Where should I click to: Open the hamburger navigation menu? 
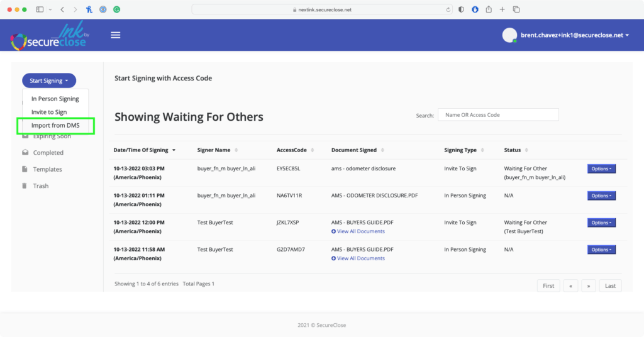pyautogui.click(x=115, y=35)
